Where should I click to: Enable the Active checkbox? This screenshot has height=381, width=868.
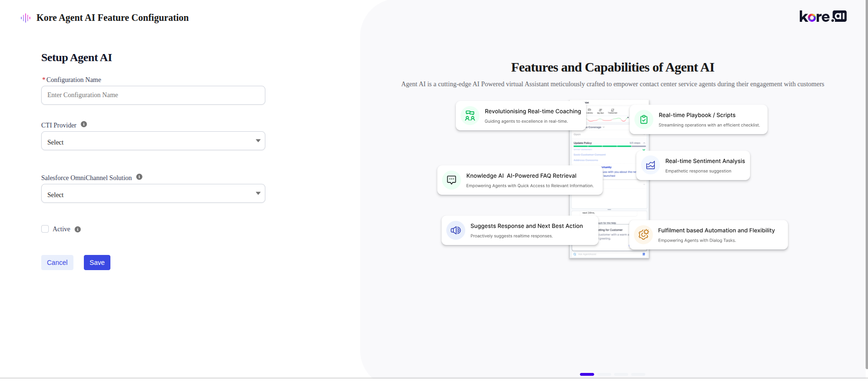point(45,229)
